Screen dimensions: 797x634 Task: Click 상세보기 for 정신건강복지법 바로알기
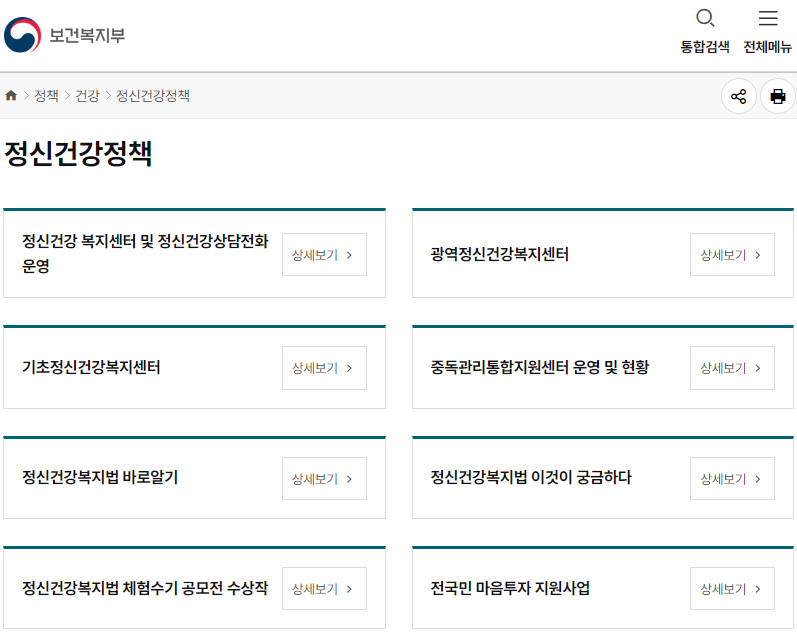[x=324, y=478]
